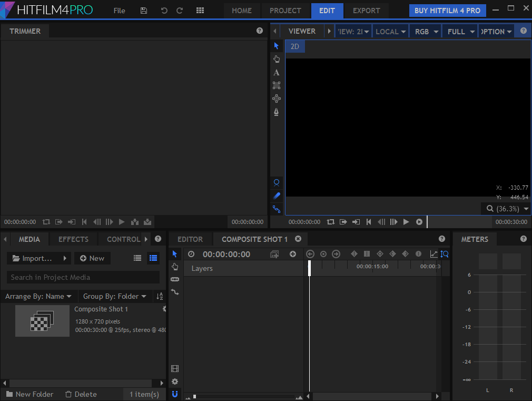Open the timeline value graph
Viewport: 532px width, 401px height.
click(434, 254)
